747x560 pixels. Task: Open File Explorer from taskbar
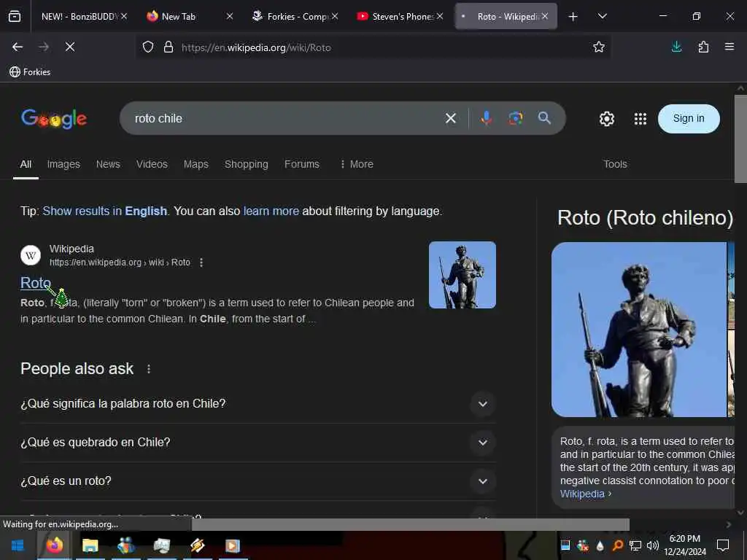coord(90,545)
